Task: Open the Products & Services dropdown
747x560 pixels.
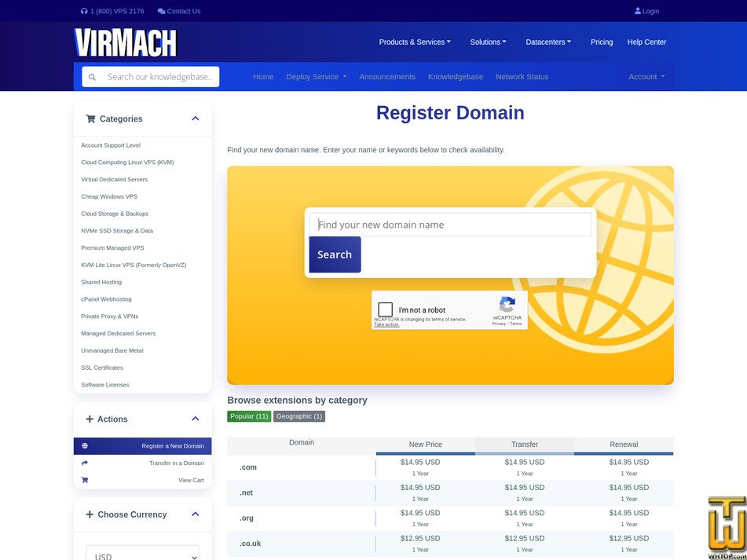Action: pos(415,42)
